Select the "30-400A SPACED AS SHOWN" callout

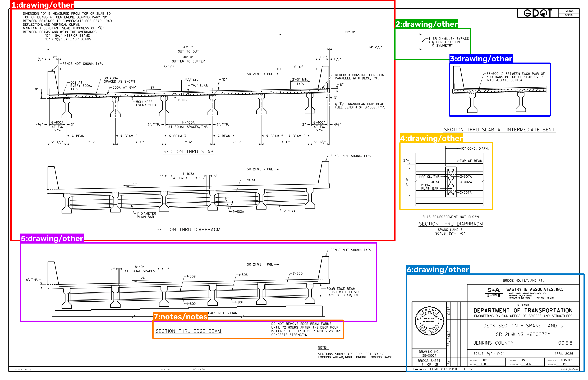(119, 80)
